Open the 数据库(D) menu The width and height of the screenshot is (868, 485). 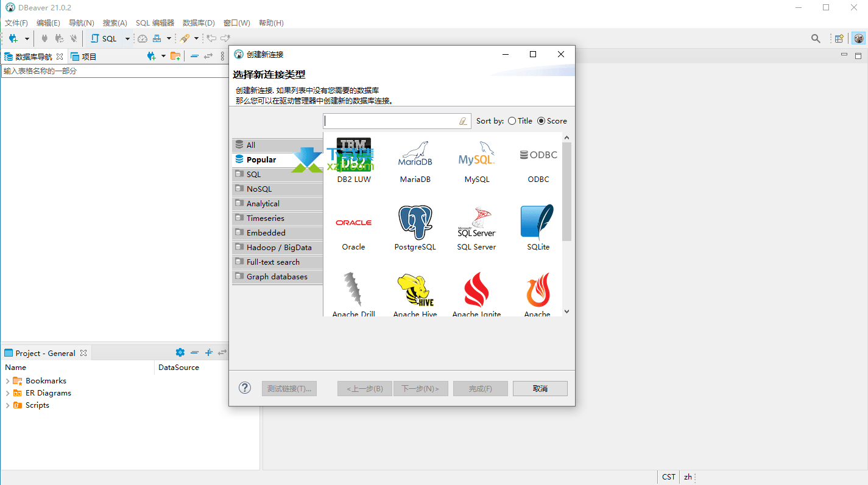tap(199, 23)
